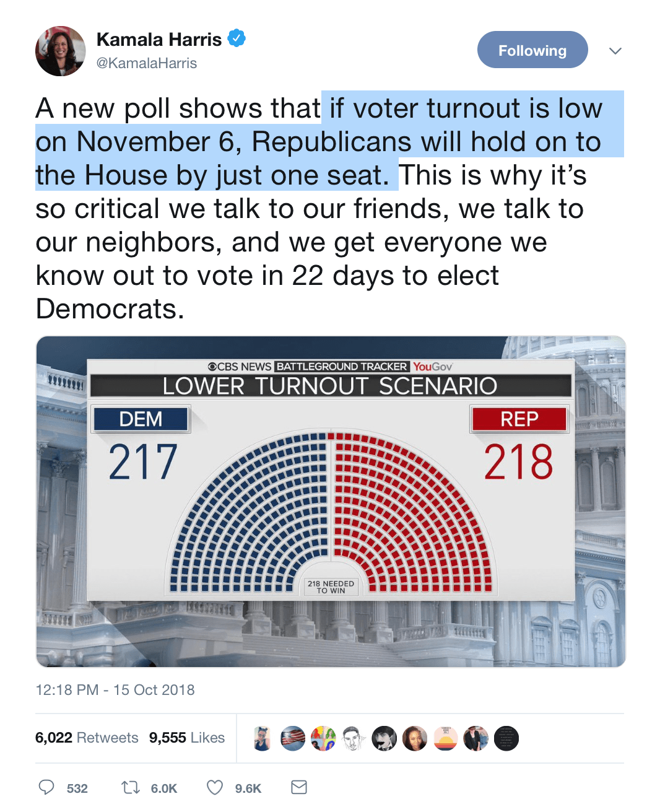Click the @KamalaHarris handle
The image size is (660, 812).
pos(147,63)
